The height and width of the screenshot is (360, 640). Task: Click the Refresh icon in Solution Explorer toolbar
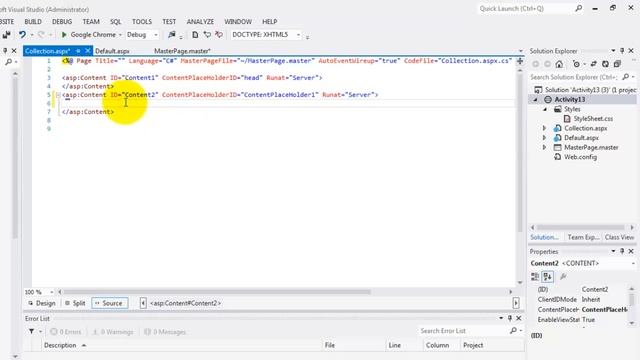605,64
